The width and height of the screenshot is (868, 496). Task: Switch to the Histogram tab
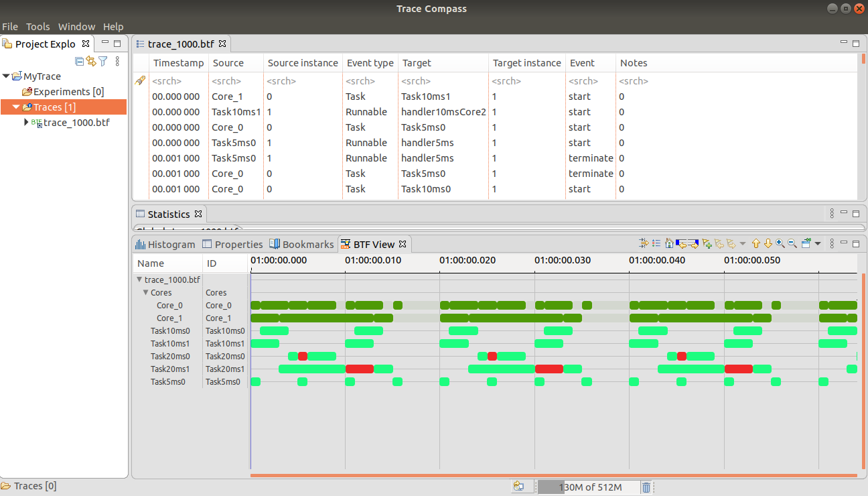(165, 245)
